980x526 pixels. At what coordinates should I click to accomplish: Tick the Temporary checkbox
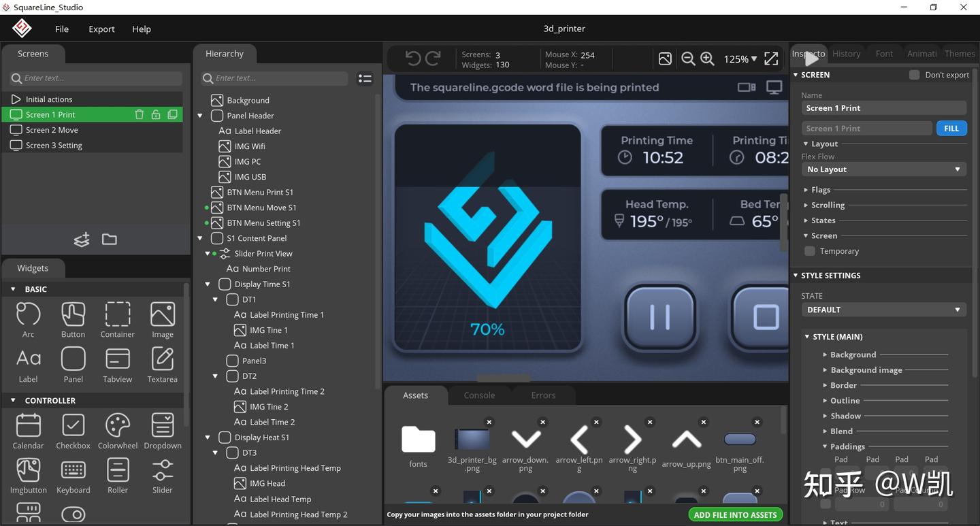click(x=810, y=251)
